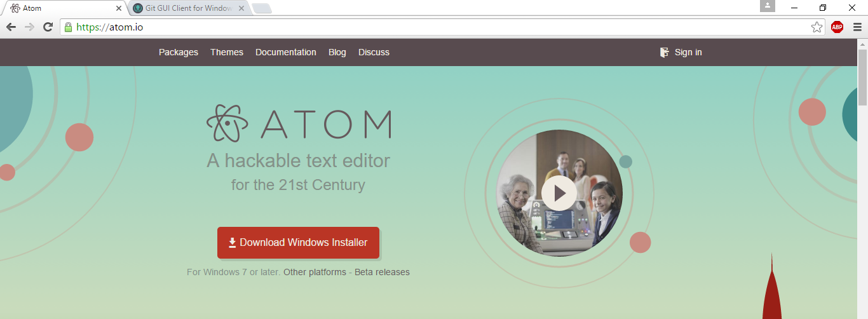Open the Adblock Plus extension icon
This screenshot has width=868, height=319.
pos(837,27)
